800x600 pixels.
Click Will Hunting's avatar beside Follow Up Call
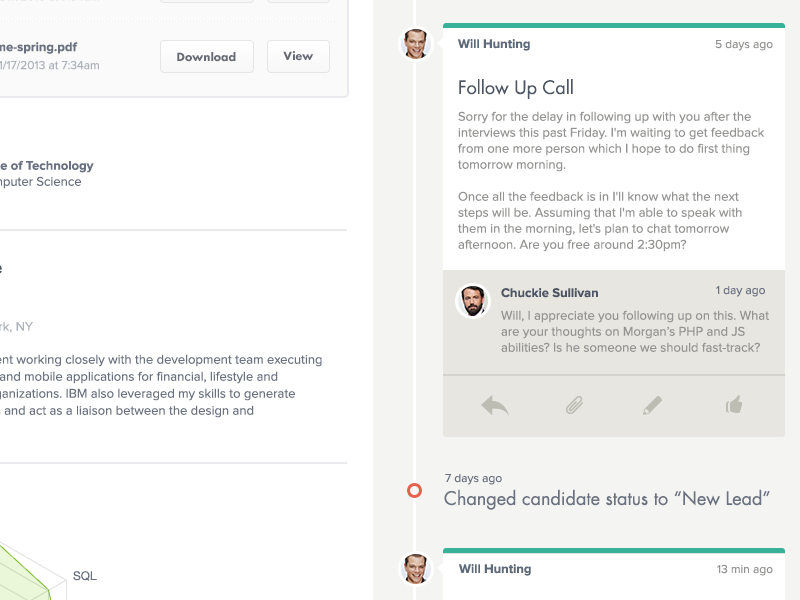[x=415, y=44]
